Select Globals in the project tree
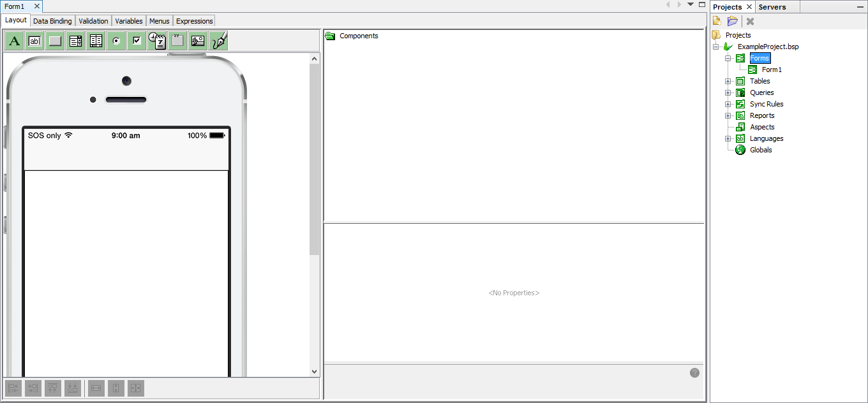This screenshot has height=403, width=868. tap(760, 150)
